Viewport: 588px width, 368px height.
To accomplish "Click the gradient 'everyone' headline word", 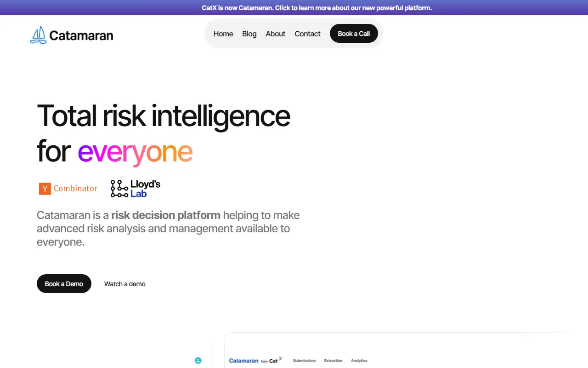I will tap(135, 152).
